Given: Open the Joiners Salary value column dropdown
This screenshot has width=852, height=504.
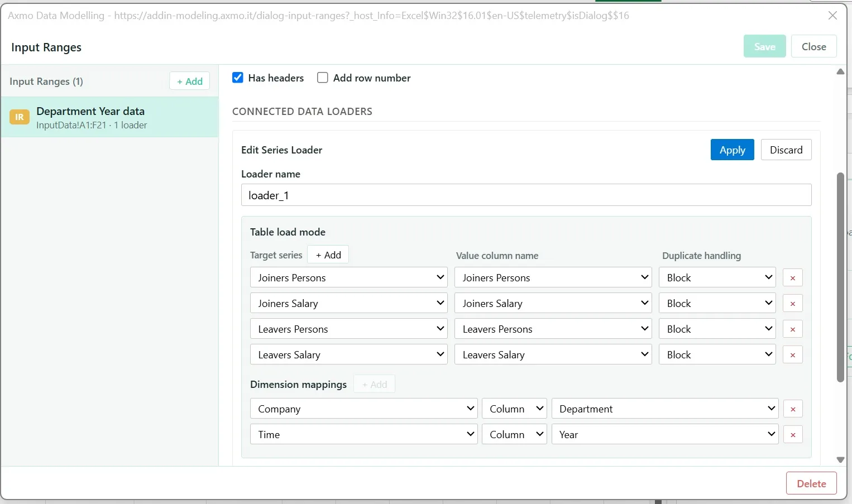Looking at the screenshot, I should pos(553,303).
